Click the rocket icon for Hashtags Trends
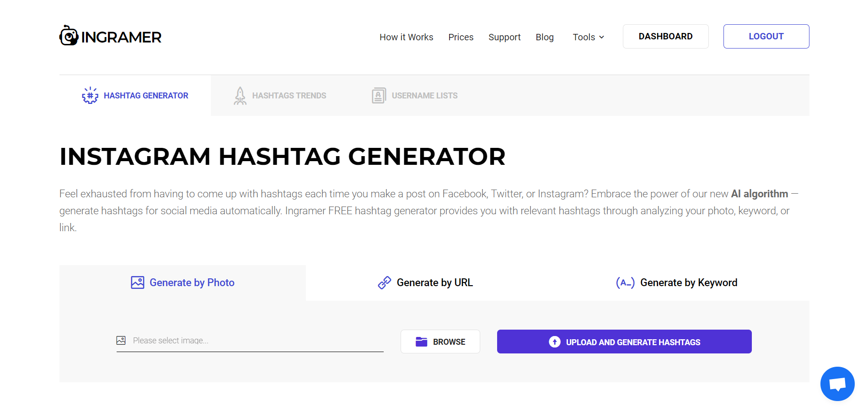This screenshot has width=868, height=407. [x=240, y=96]
